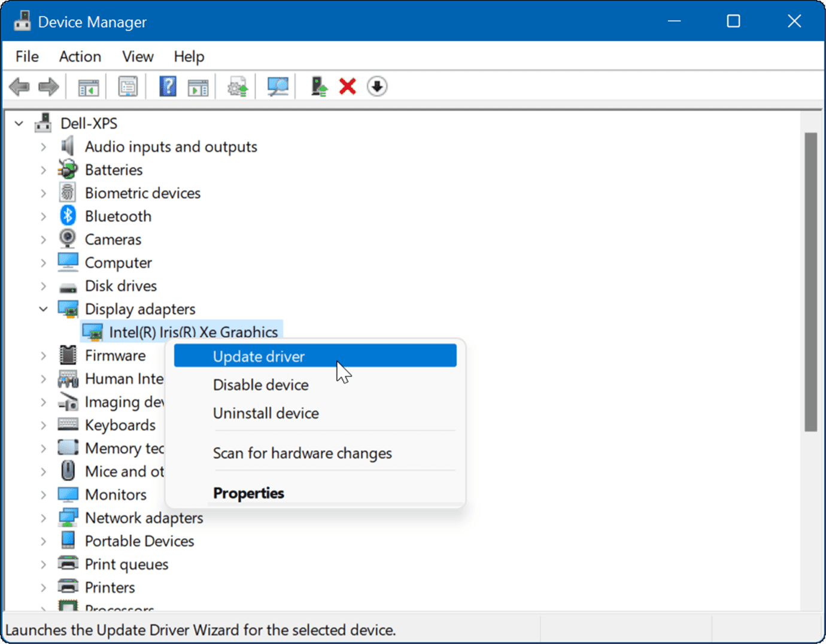Screen dimensions: 826x644
Task: Collapse the Display adapters category
Action: point(42,309)
